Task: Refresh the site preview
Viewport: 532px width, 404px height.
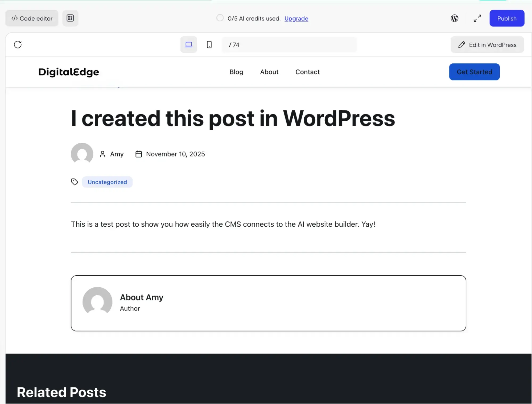Action: [18, 44]
